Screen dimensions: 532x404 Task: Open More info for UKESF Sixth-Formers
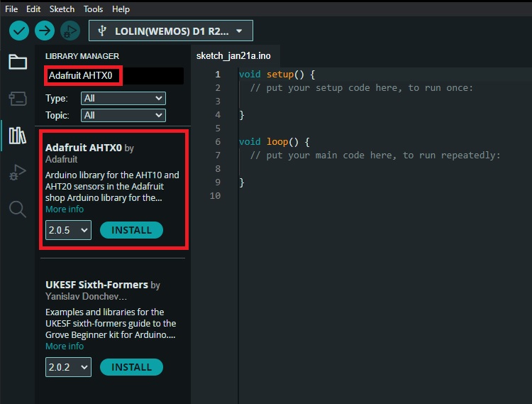(x=65, y=346)
